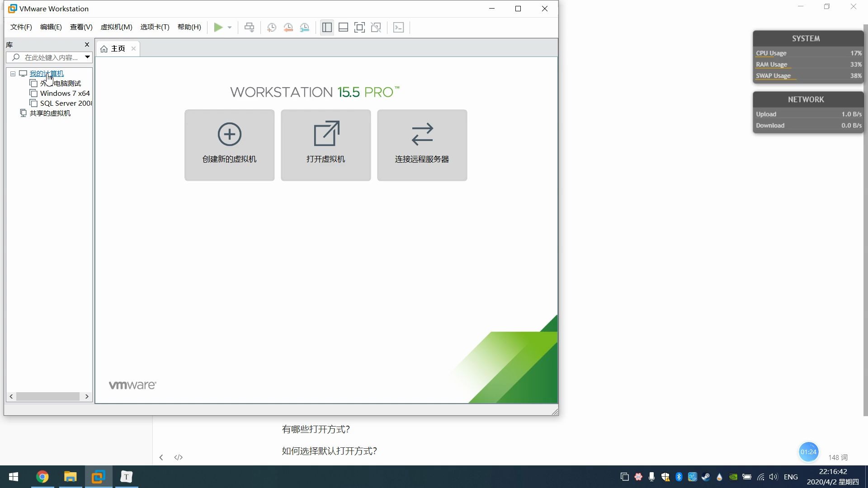Select the 电脑测试 virtual machine entry

61,84
